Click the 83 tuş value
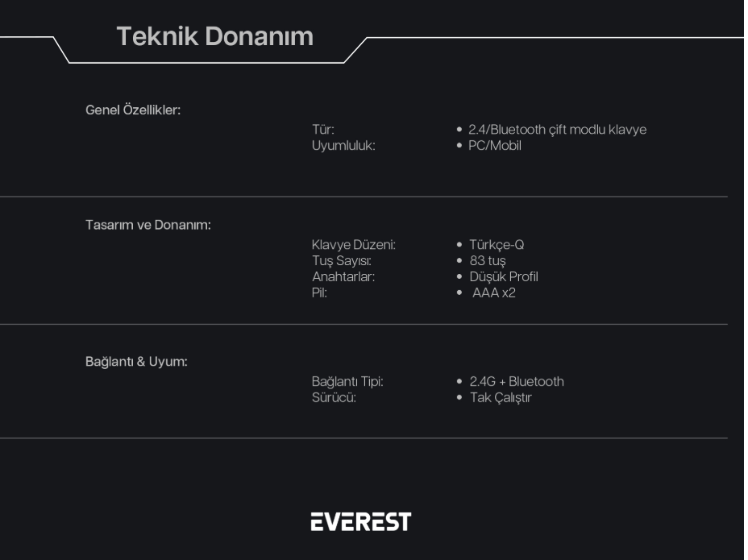Image resolution: width=748 pixels, height=560 pixels. point(488,261)
